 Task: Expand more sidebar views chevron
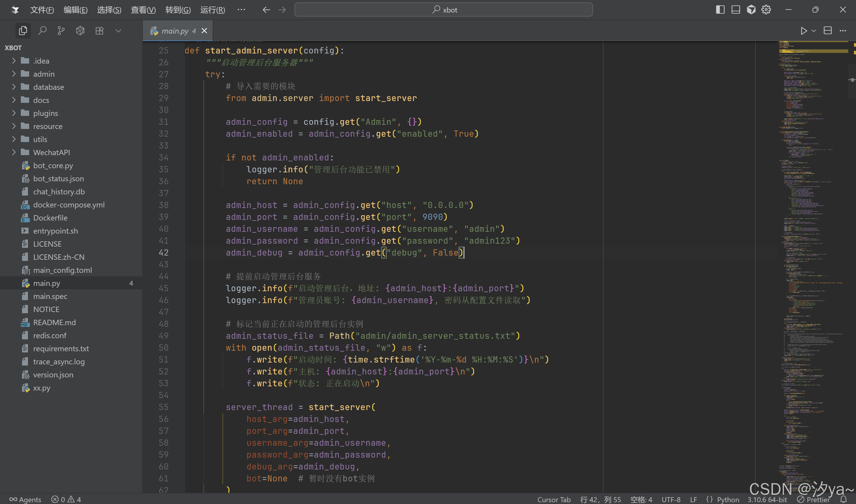coord(118,31)
